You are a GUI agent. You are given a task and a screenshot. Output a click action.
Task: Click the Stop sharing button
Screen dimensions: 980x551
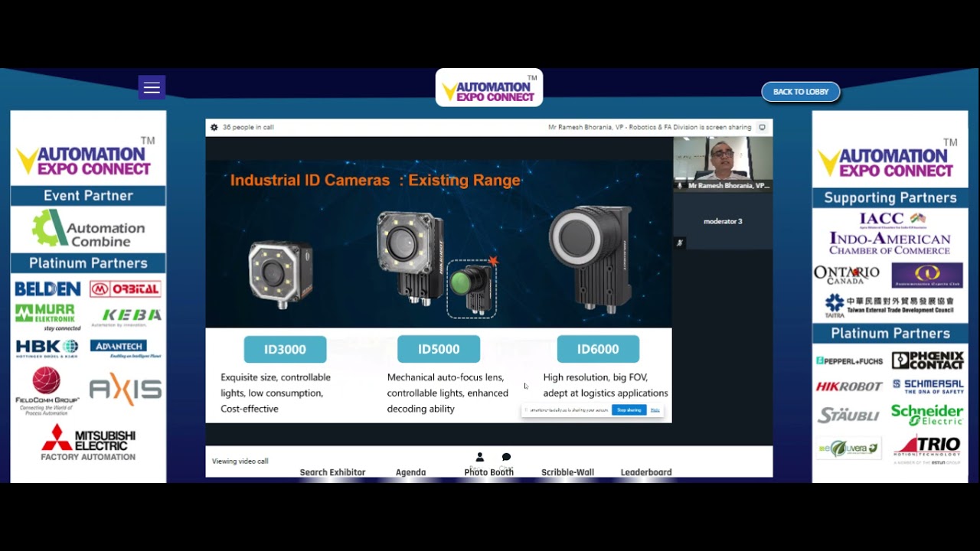pos(629,410)
